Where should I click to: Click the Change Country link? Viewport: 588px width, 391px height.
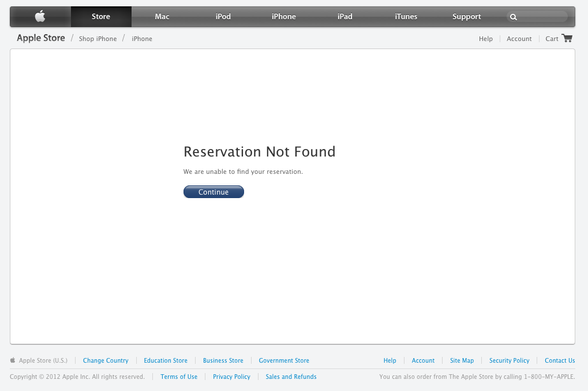pyautogui.click(x=106, y=360)
